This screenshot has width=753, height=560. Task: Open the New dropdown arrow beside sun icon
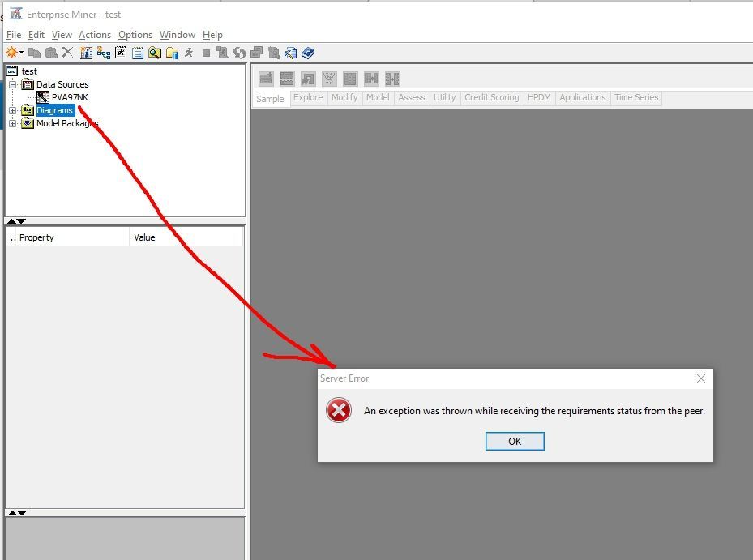point(21,53)
